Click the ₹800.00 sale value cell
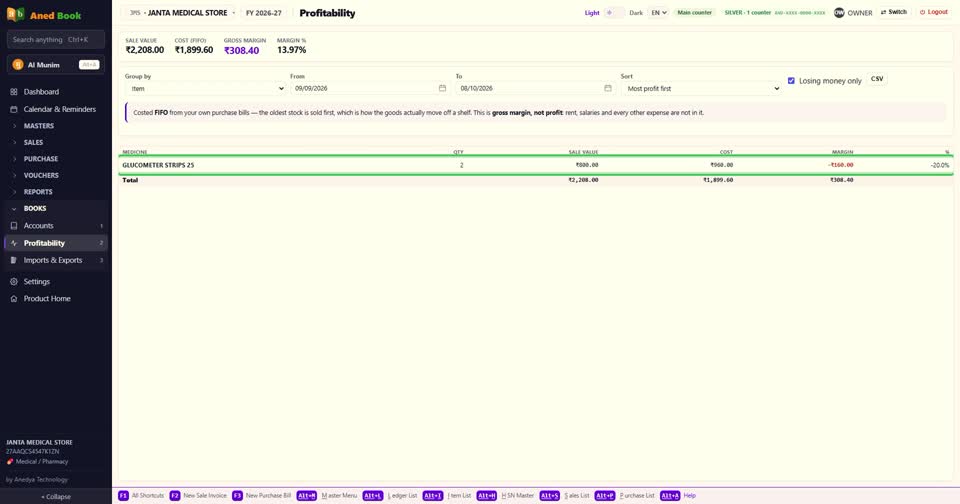This screenshot has width=960, height=504. click(x=587, y=165)
